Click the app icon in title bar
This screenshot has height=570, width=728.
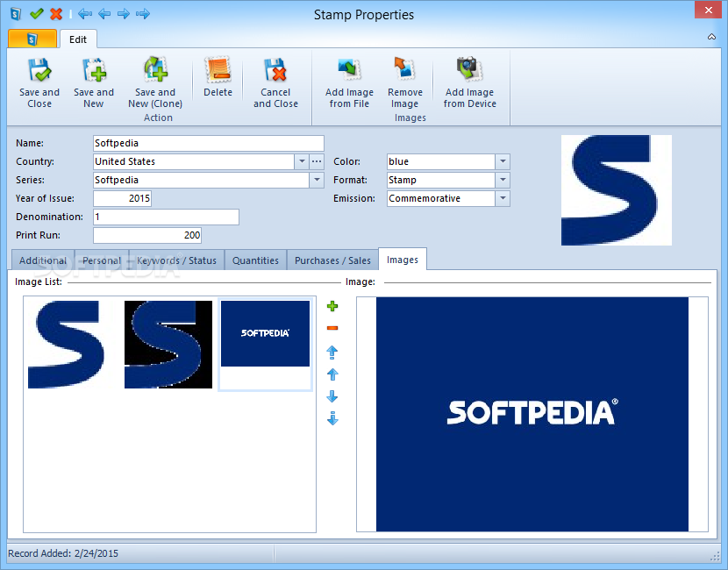(16, 14)
